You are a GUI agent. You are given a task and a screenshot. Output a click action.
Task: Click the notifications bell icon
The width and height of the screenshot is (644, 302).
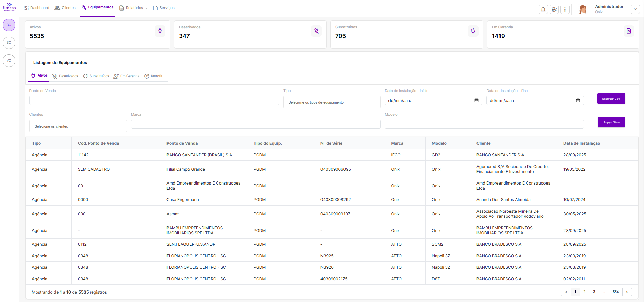(x=543, y=9)
